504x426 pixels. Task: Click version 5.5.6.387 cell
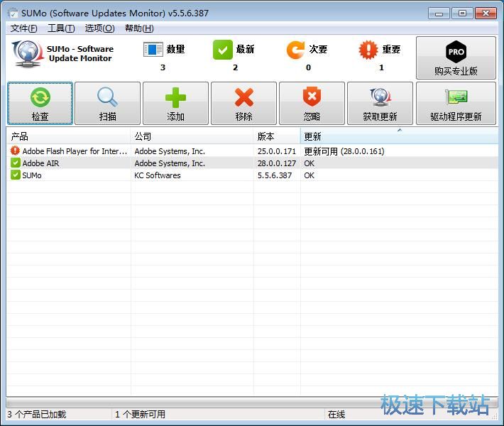275,175
